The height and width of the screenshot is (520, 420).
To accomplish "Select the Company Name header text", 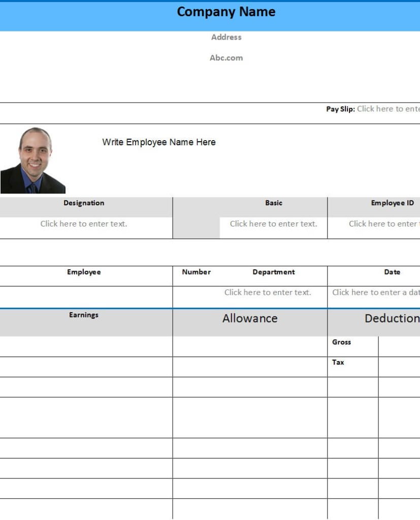I will (226, 12).
